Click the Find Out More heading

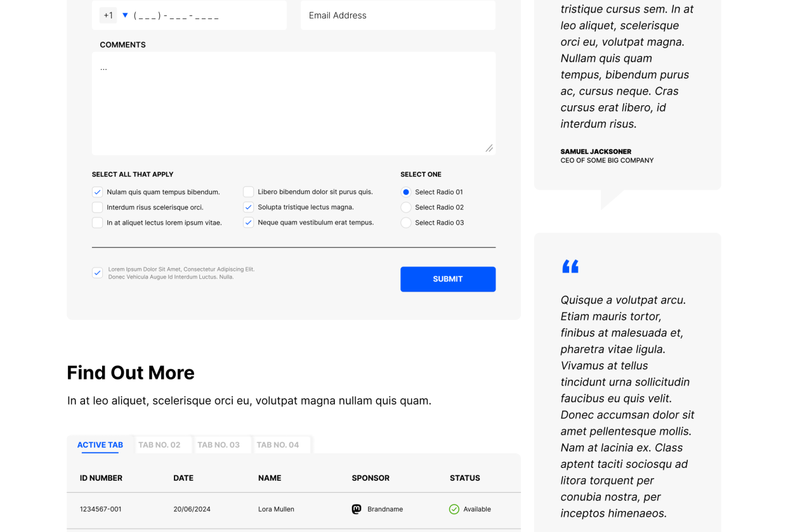coord(131,373)
